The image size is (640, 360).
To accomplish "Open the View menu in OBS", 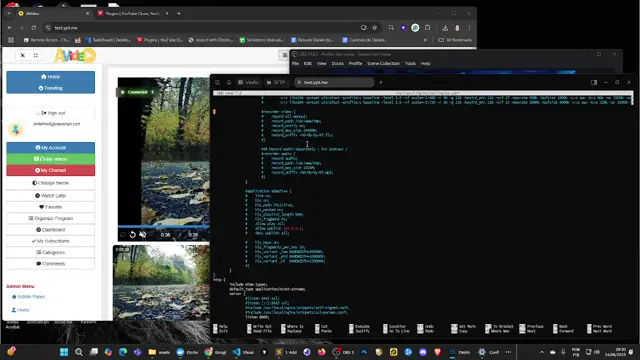I will point(322,64).
